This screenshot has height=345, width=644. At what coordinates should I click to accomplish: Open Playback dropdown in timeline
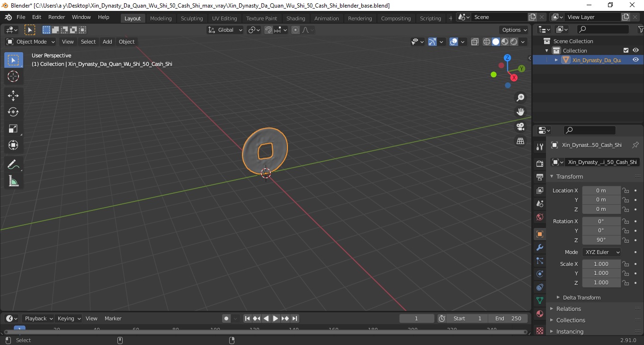[x=39, y=318]
